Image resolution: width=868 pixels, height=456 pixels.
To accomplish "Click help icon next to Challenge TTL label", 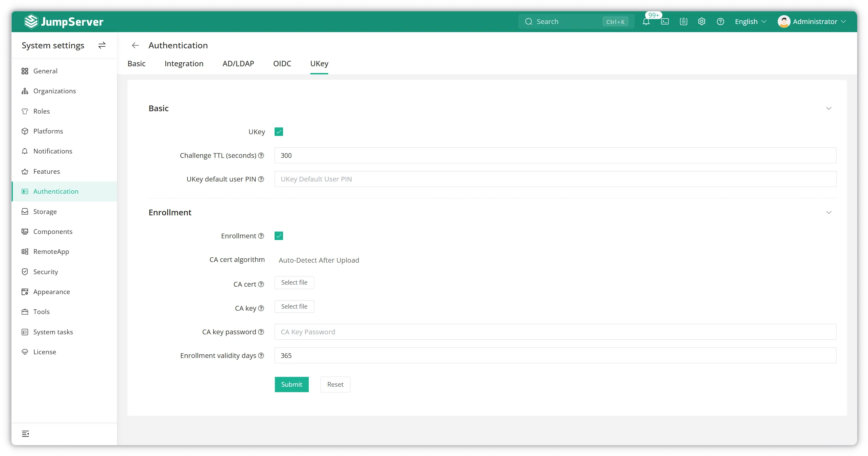I will [x=261, y=155].
